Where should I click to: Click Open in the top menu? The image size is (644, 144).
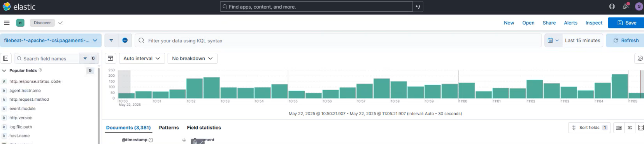pos(528,23)
